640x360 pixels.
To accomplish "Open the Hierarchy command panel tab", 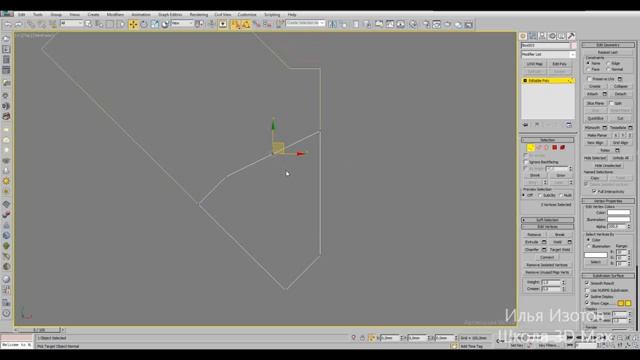I will 542,36.
